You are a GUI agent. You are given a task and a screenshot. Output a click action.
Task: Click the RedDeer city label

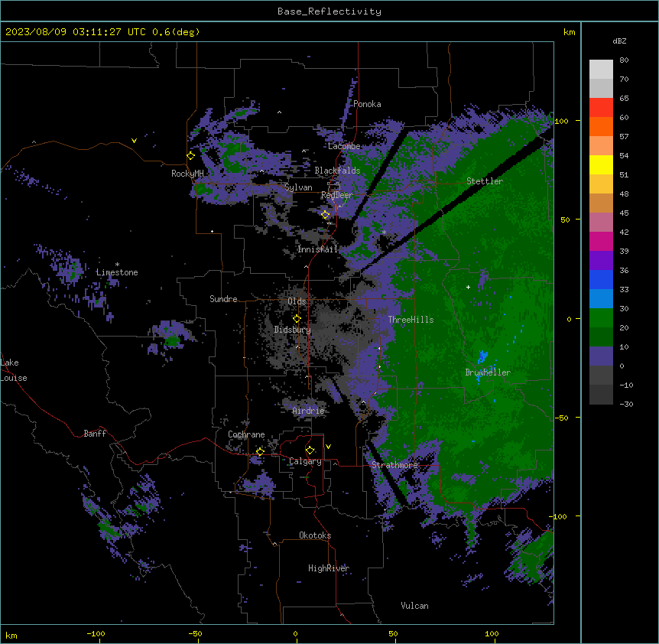337,195
